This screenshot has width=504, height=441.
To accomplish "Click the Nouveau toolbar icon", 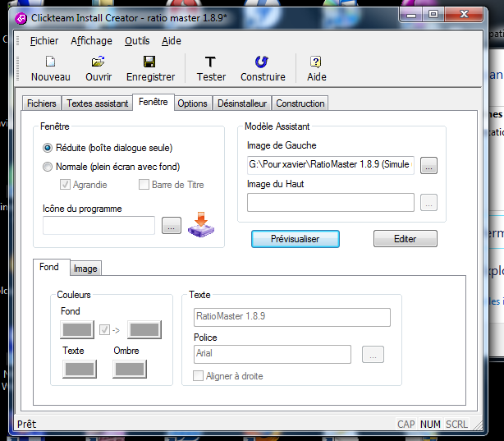I will (50, 62).
